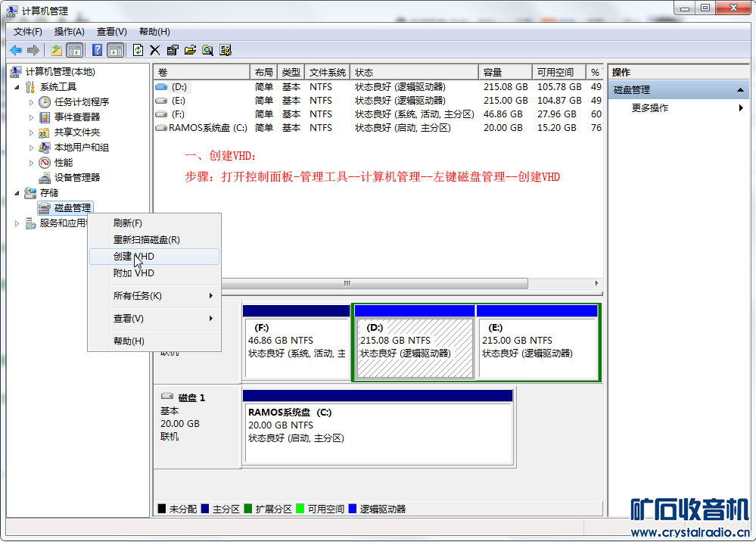This screenshot has width=756, height=542.
Task: Toggle the Show/Hide Console Tree icon
Action: (x=74, y=50)
